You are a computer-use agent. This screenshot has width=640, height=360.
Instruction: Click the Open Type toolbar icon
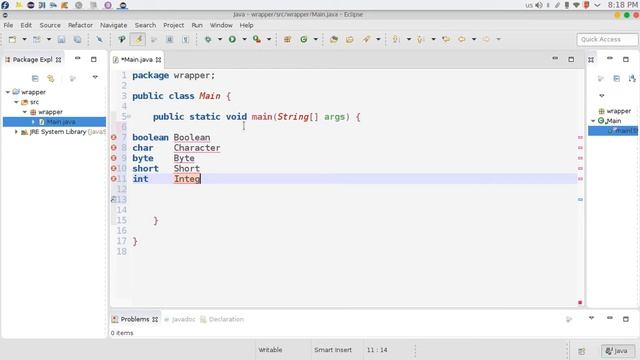(334, 40)
